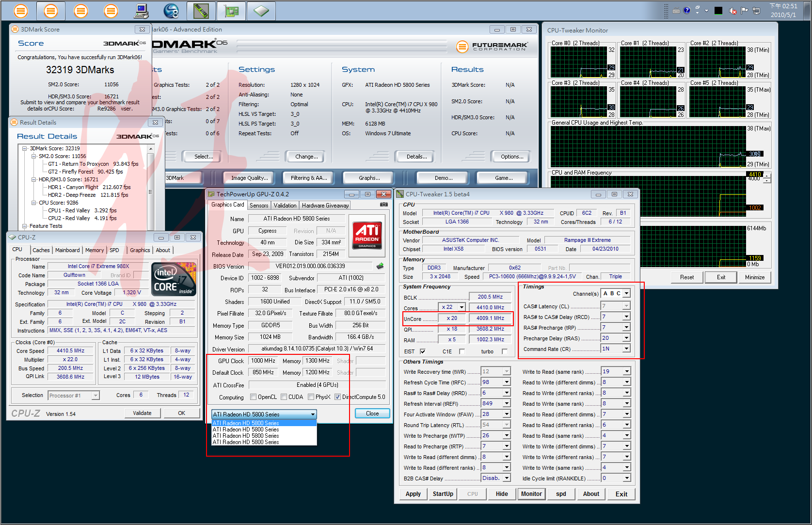Image resolution: width=812 pixels, height=525 pixels.
Task: Click the Intel Core i7 logo in CPU-Z
Action: coord(174,279)
